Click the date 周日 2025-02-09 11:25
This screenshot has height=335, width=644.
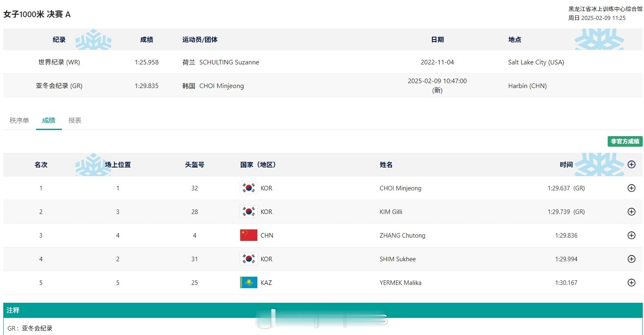pos(597,18)
